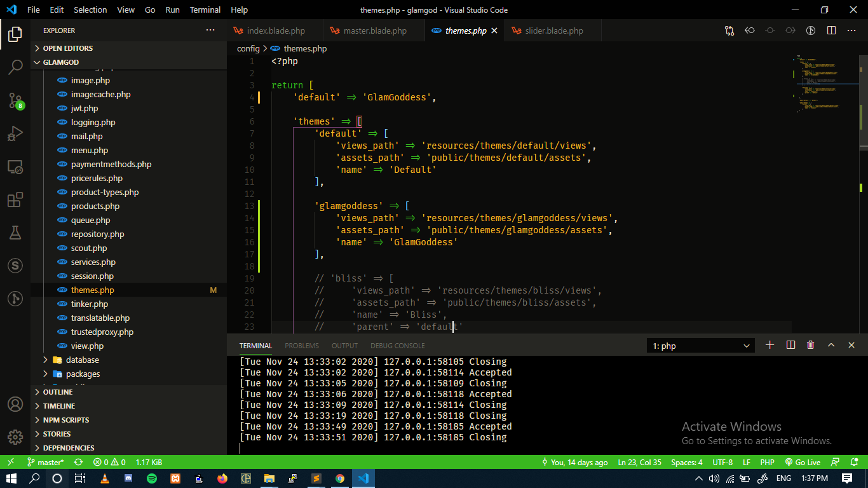Click config in the breadcrumb

248,48
